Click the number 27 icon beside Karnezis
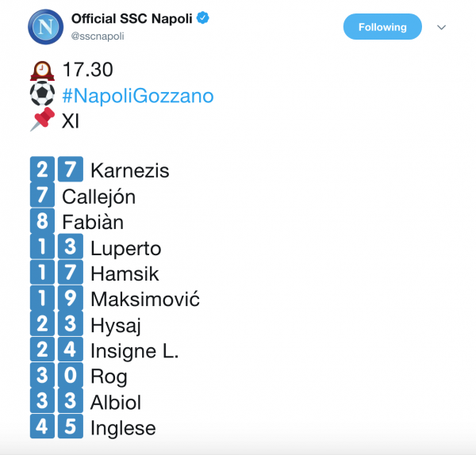The height and width of the screenshot is (455, 476). tap(56, 170)
